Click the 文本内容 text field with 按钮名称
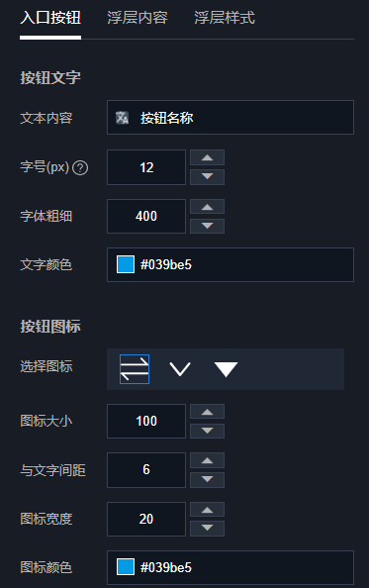The height and width of the screenshot is (588, 369). pos(231,118)
